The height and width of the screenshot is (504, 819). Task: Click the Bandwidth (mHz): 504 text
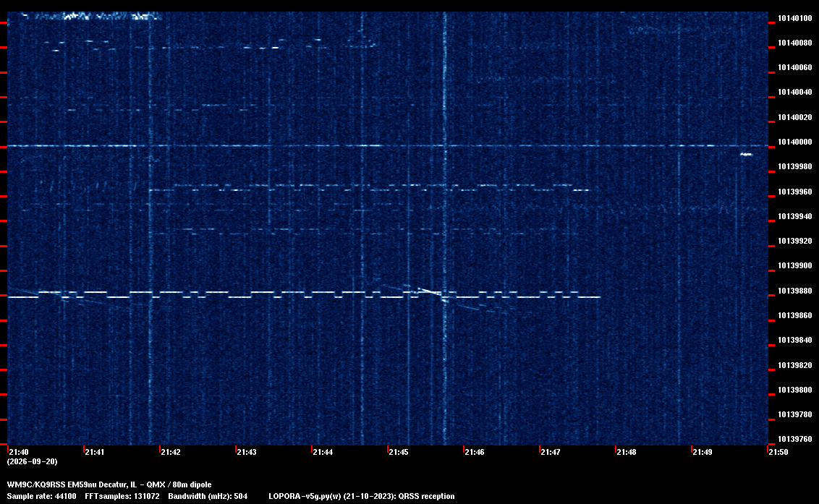[208, 496]
